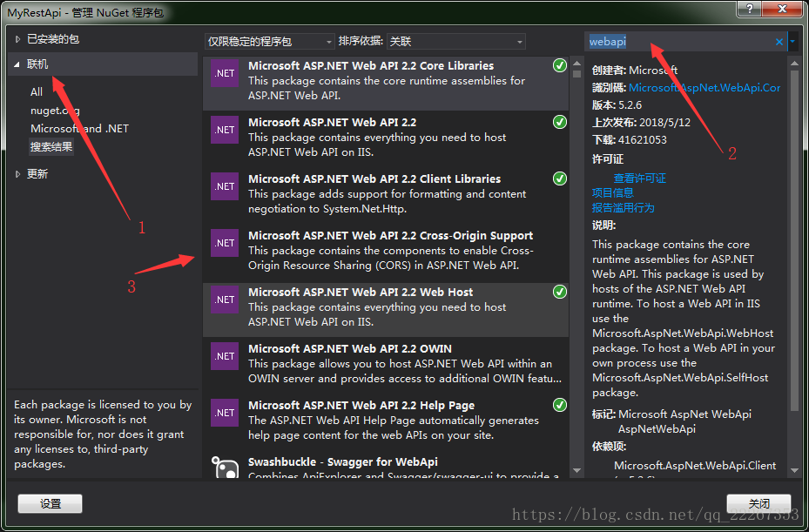Select the nuget.org source
Image resolution: width=809 pixels, height=532 pixels.
tap(55, 111)
